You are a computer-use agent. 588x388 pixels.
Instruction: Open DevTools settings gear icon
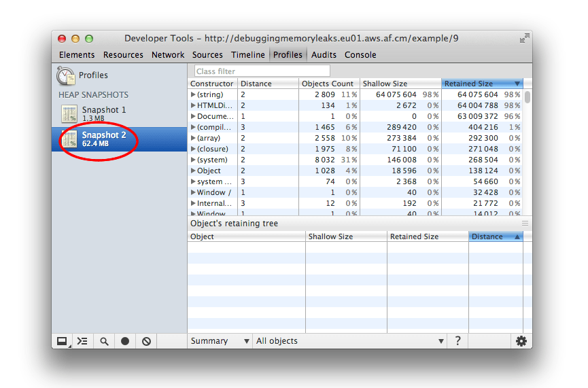521,341
